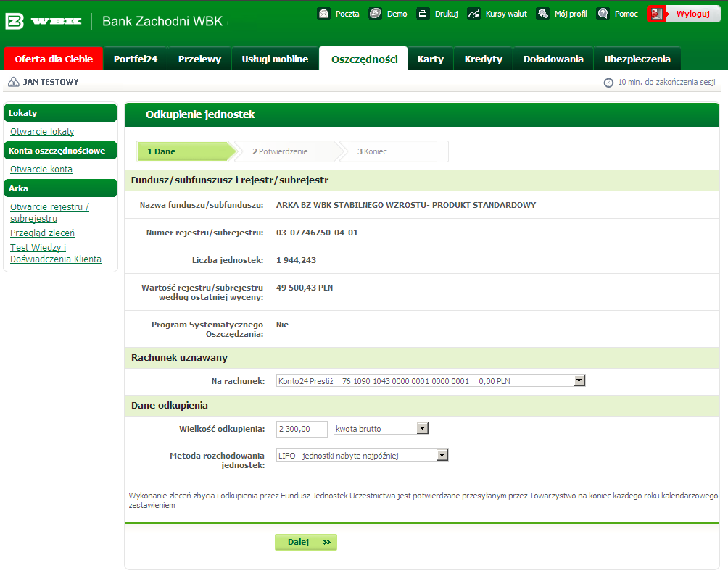Switch to the Portfel24 tab

(x=135, y=59)
